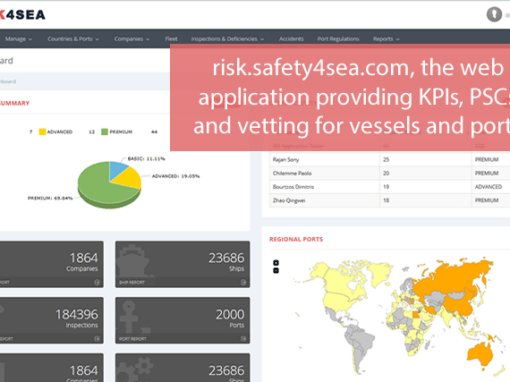Screen dimensions: 510x382
Task: Click Zhao Qingwei table row name
Action: (x=289, y=200)
